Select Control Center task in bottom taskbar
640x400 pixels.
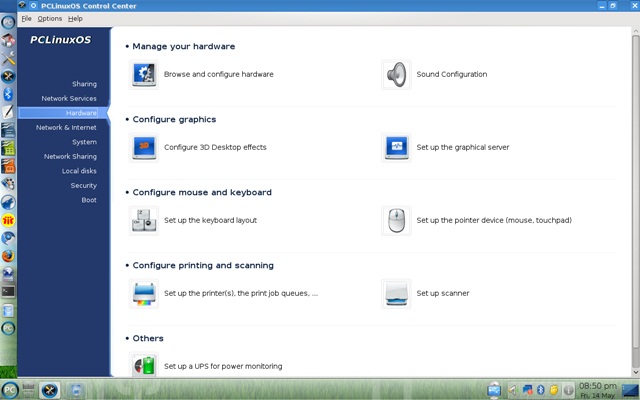click(50, 390)
